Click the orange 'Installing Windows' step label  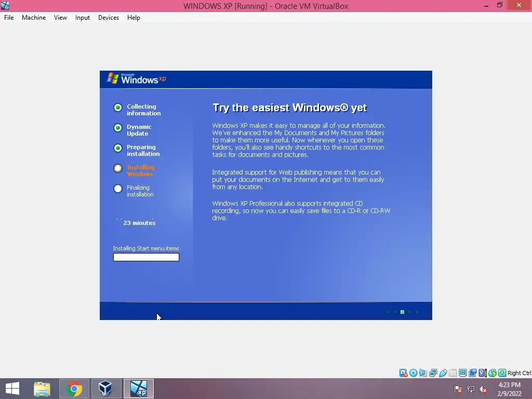pyautogui.click(x=140, y=170)
